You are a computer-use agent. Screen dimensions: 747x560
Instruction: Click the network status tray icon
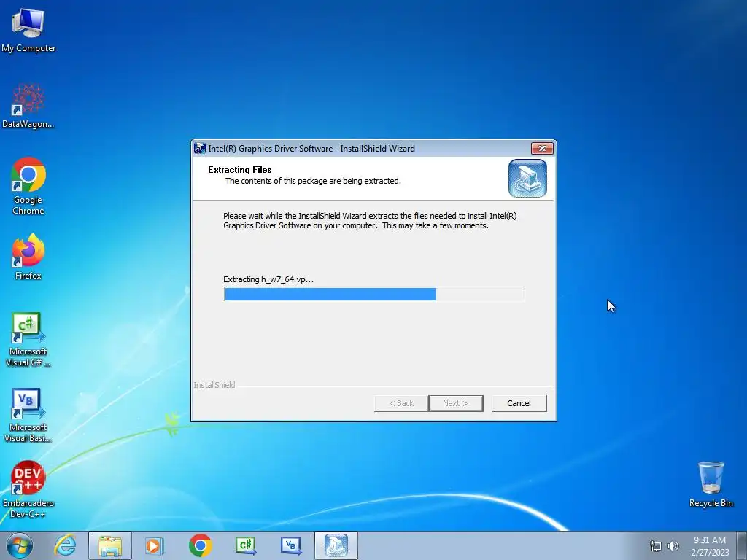(656, 546)
